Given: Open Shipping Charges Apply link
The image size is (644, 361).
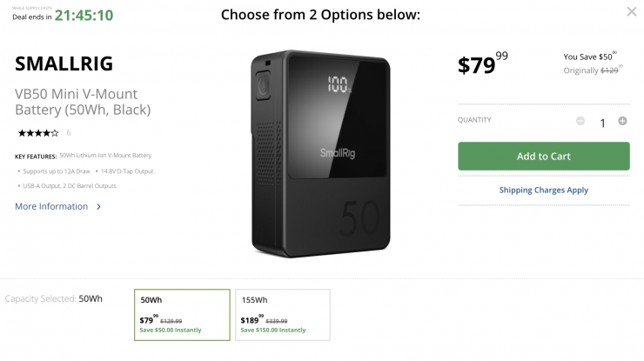Looking at the screenshot, I should pyautogui.click(x=543, y=190).
